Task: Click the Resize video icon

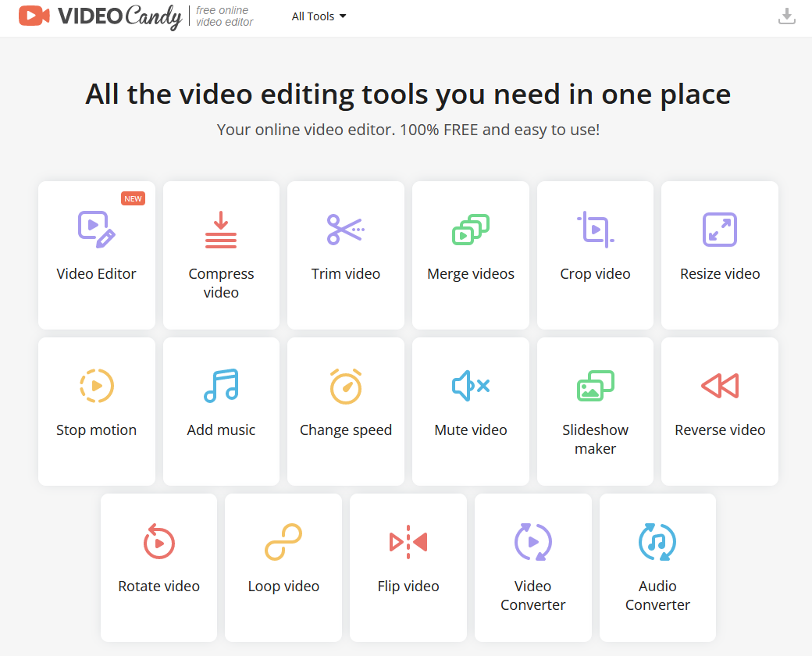Action: click(720, 230)
